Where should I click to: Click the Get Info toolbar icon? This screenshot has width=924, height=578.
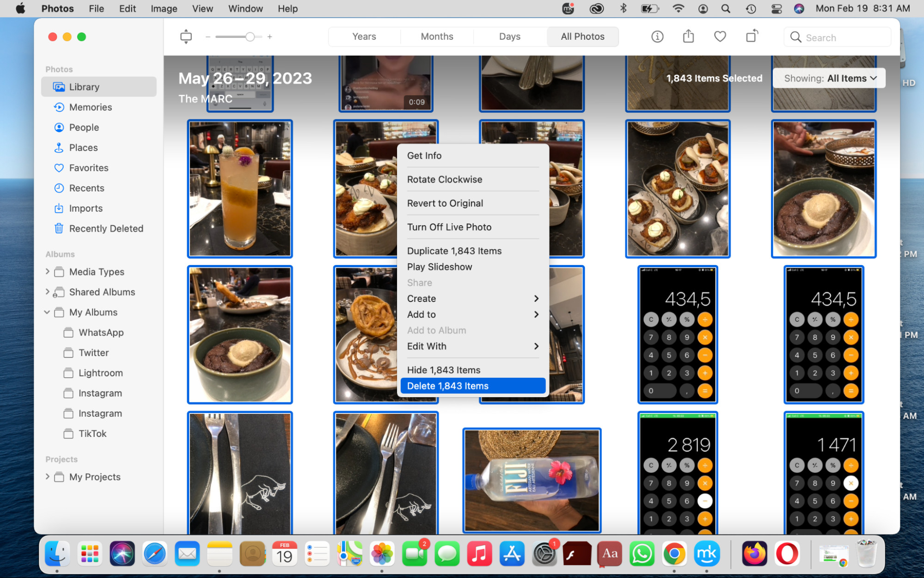657,37
